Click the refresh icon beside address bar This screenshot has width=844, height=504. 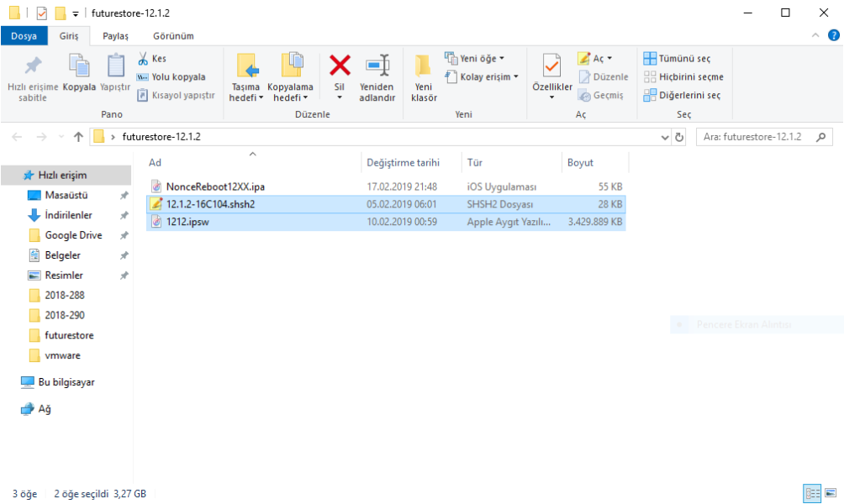coord(679,137)
